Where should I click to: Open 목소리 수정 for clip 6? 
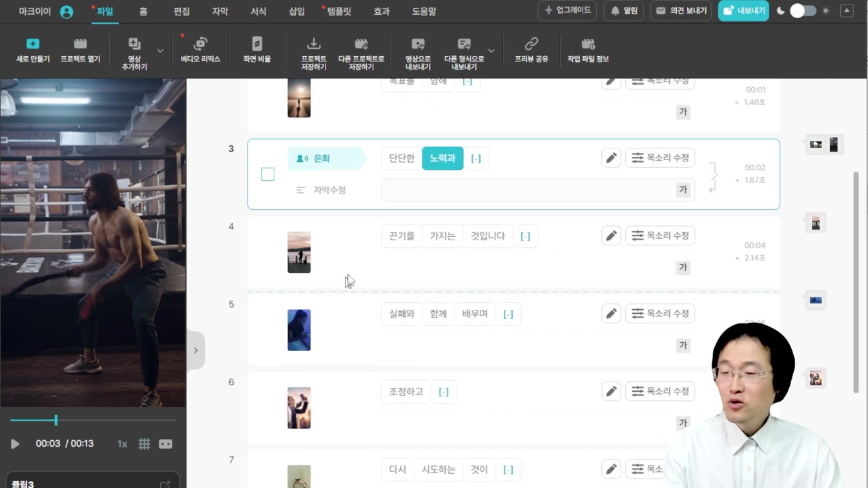660,391
